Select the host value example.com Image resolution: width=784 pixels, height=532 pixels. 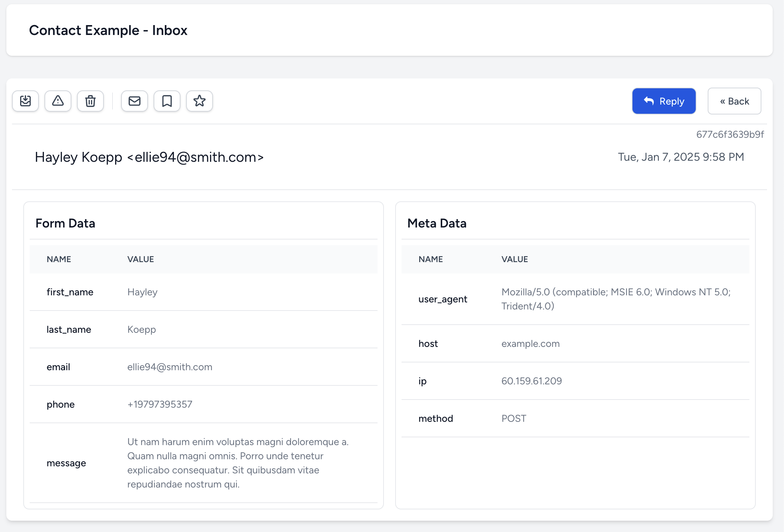click(x=530, y=344)
